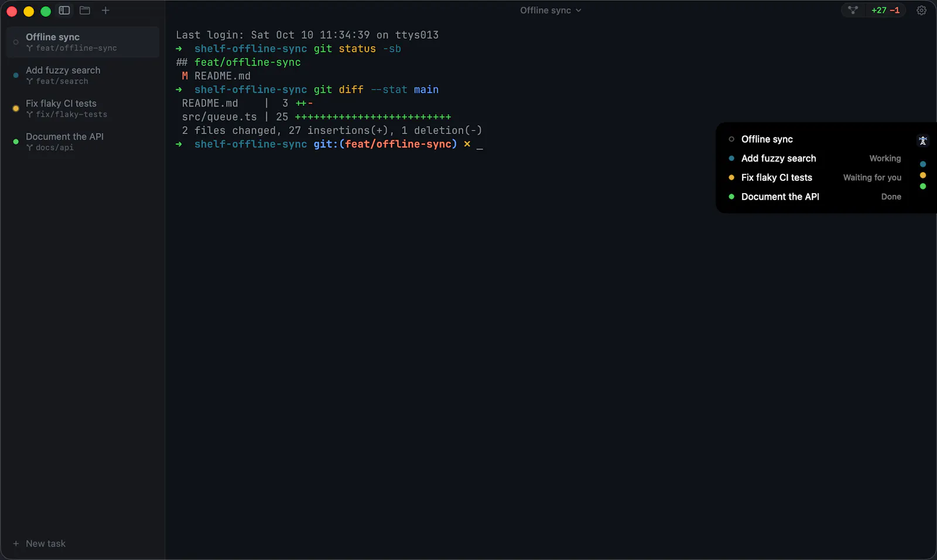Viewport: 937px width, 560px height.
Task: Switch to "Add fuzzy search" in the sidebar
Action: click(83, 75)
